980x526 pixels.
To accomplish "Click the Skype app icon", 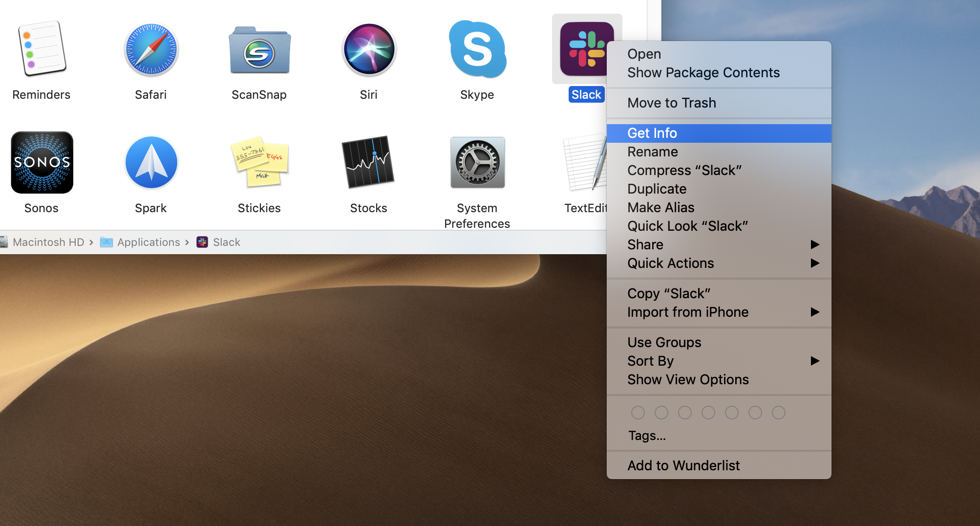I will [x=477, y=49].
